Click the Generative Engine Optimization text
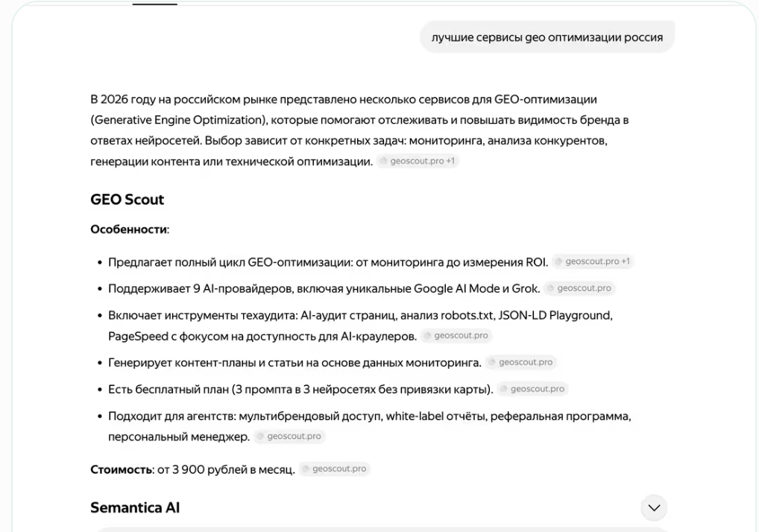759x532 pixels. coord(177,120)
